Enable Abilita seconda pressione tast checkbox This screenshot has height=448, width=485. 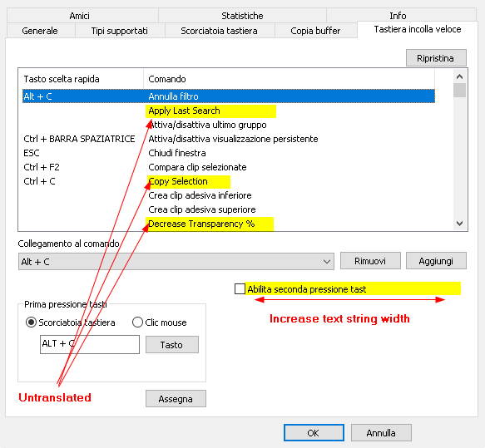[x=240, y=289]
